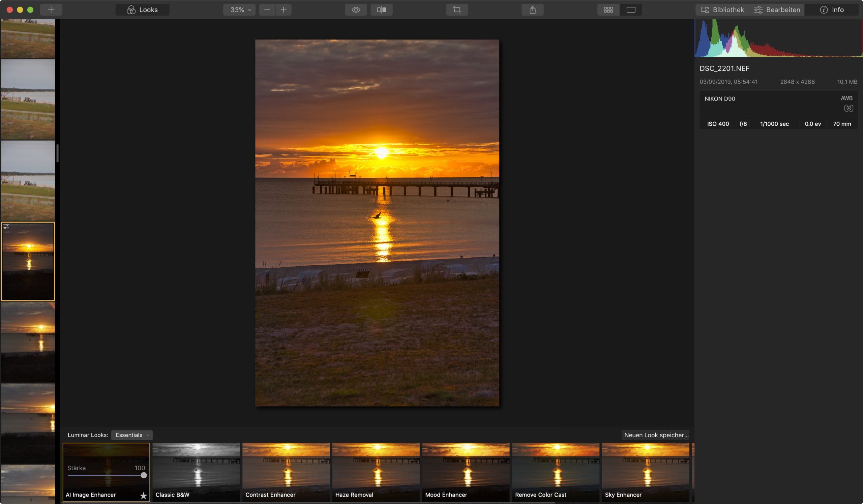Open the Bearbeiten tab
This screenshot has height=504, width=863.
point(777,10)
